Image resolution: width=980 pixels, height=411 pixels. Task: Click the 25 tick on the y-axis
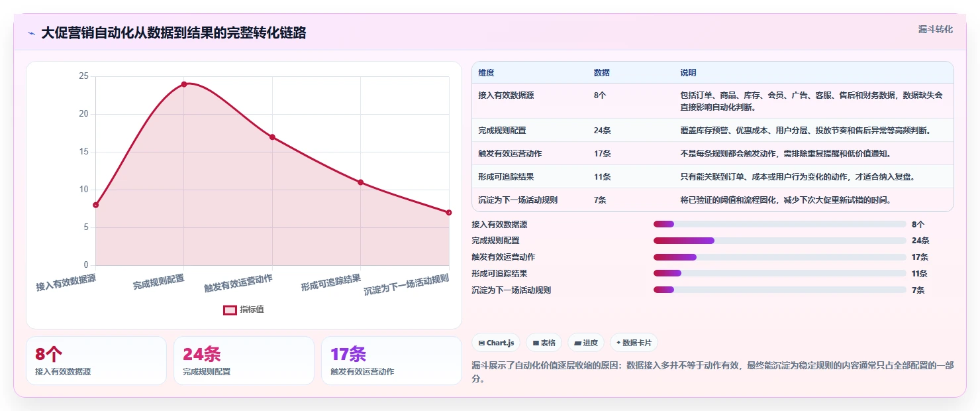click(x=83, y=76)
